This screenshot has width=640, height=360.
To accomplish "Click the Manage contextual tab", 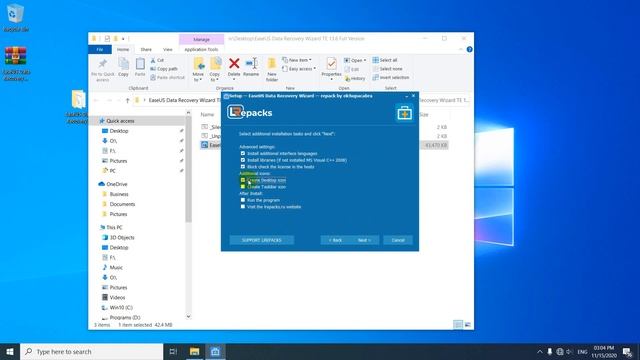I will click(x=201, y=39).
